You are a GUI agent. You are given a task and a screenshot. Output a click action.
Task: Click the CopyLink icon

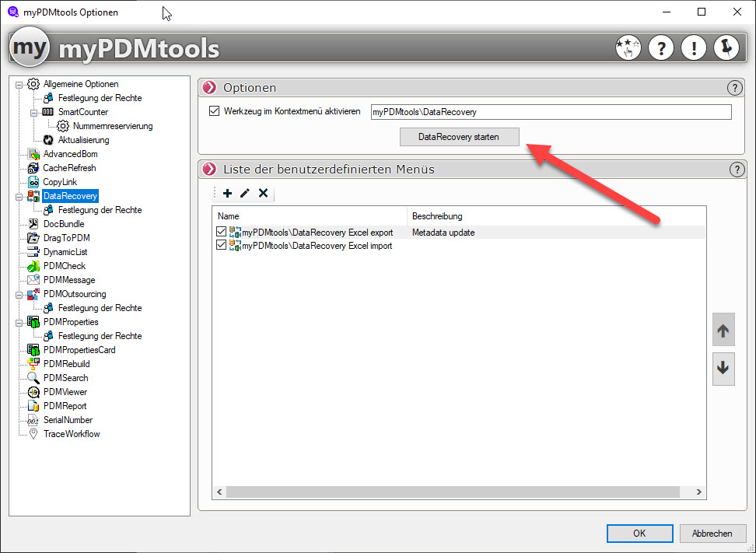(x=33, y=182)
